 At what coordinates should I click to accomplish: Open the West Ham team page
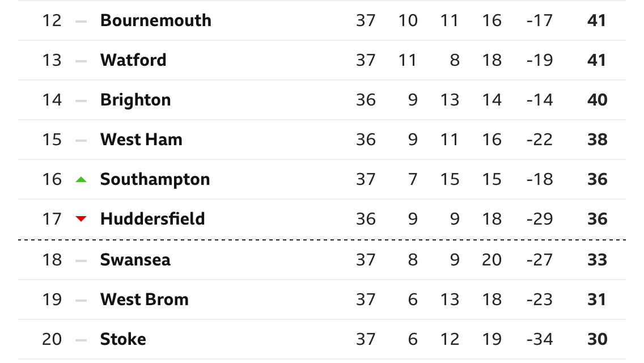tap(141, 140)
